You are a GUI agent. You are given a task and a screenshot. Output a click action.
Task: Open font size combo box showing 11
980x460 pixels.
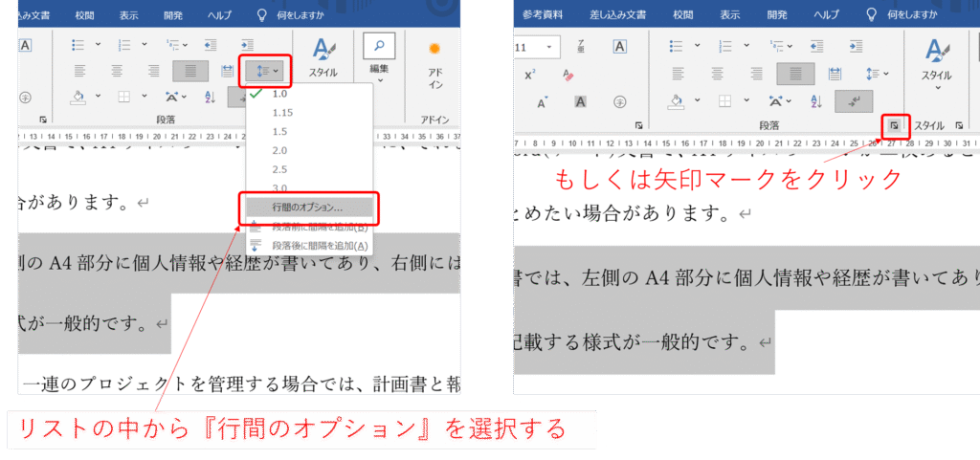[x=536, y=46]
